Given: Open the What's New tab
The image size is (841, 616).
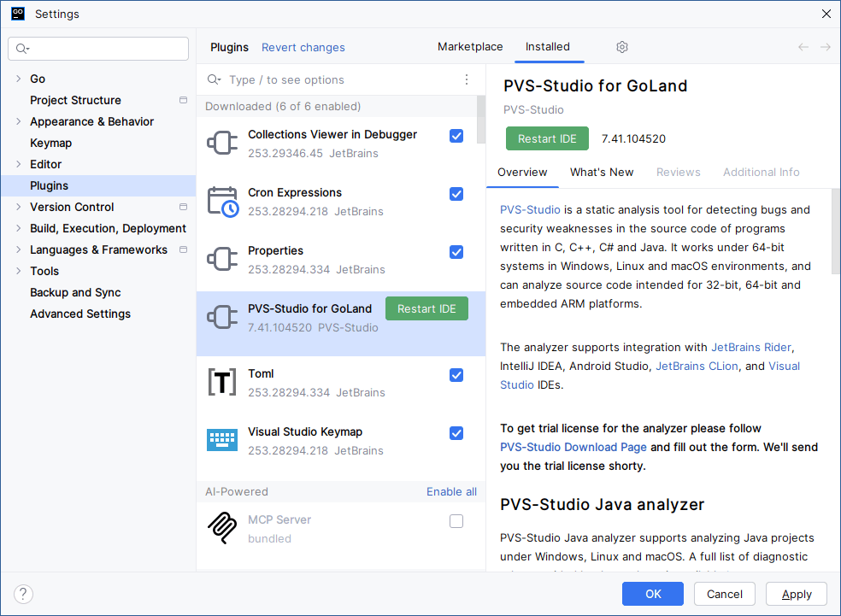Looking at the screenshot, I should point(602,172).
